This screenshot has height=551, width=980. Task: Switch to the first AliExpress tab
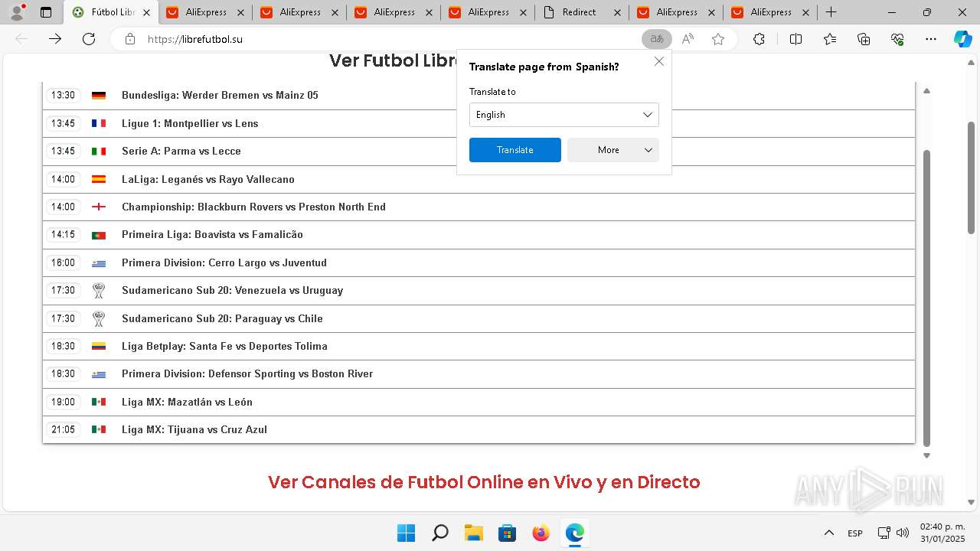click(x=206, y=12)
